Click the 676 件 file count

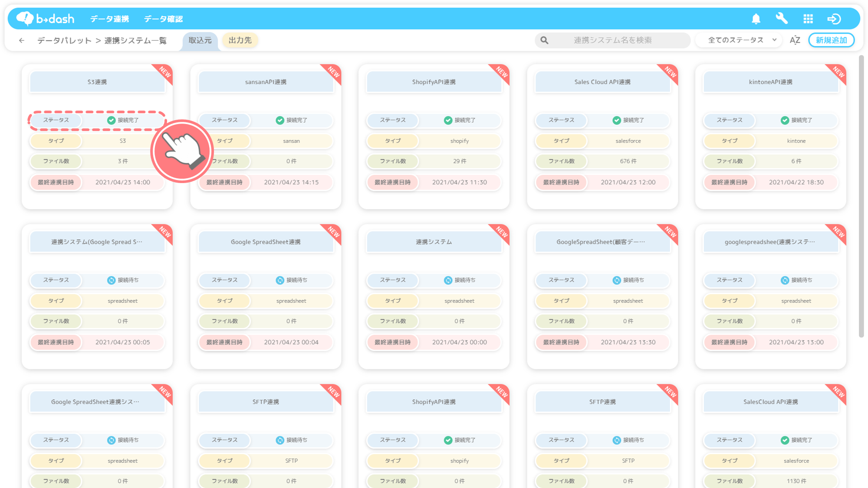(x=628, y=161)
